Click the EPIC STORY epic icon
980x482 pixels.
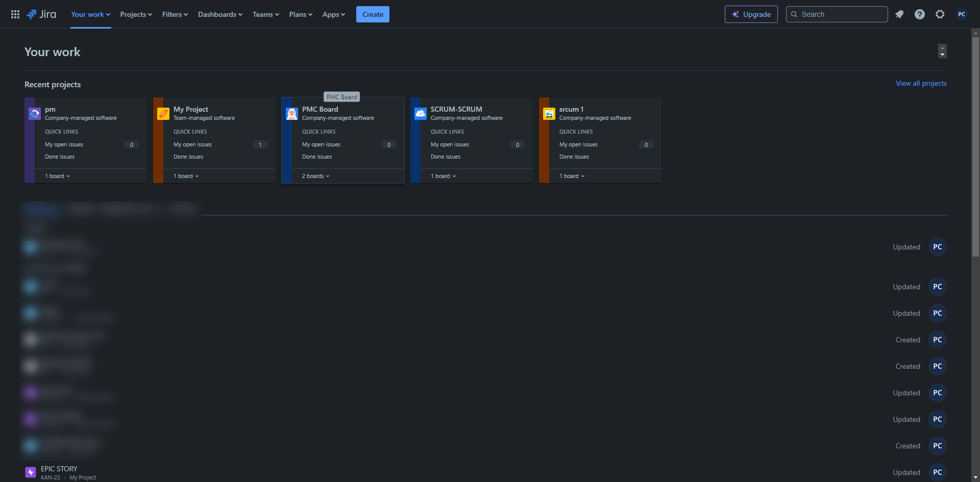coord(31,472)
